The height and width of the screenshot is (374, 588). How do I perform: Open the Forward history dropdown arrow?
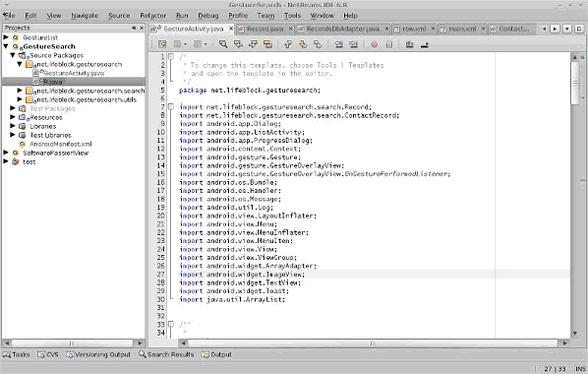[x=206, y=44]
